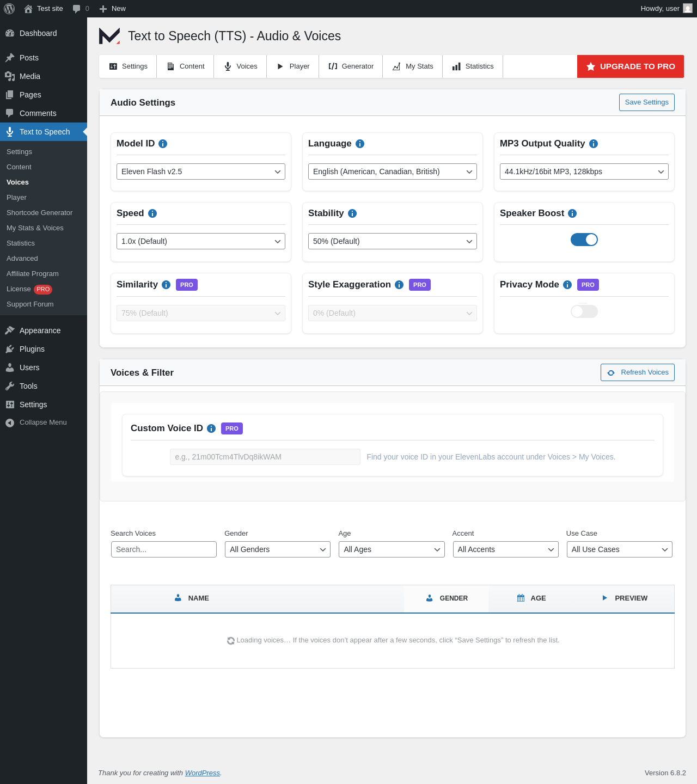Open Support Forum in sidebar
The height and width of the screenshot is (784, 697).
(30, 304)
